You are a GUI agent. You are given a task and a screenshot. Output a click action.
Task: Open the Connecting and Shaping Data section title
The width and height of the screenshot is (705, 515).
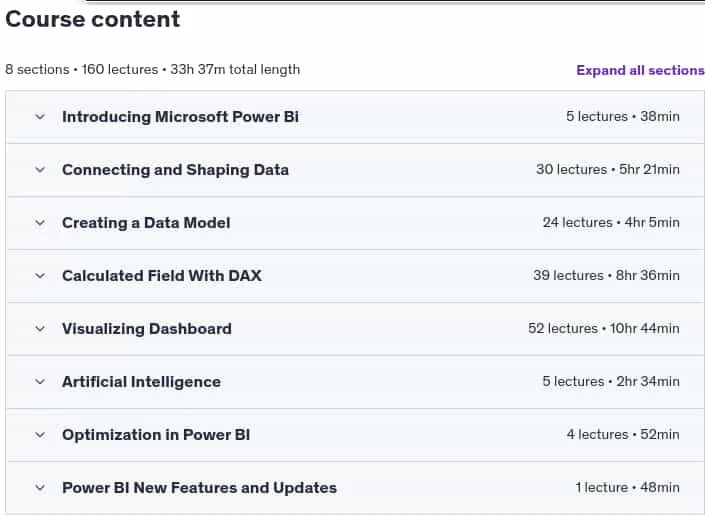click(x=175, y=170)
